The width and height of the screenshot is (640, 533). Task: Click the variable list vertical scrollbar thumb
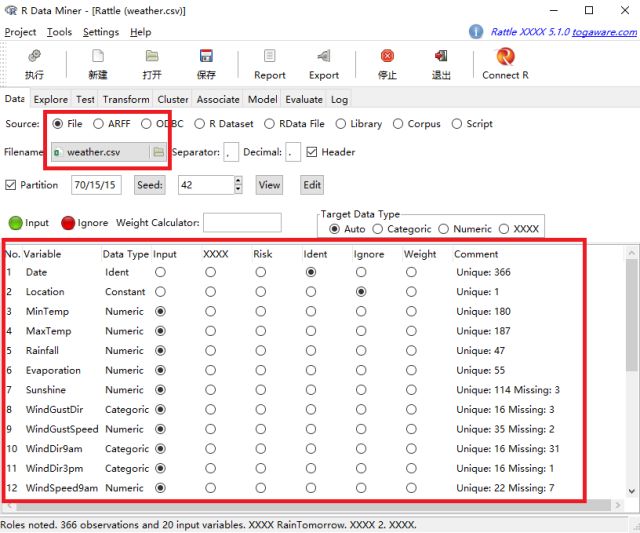(632, 315)
